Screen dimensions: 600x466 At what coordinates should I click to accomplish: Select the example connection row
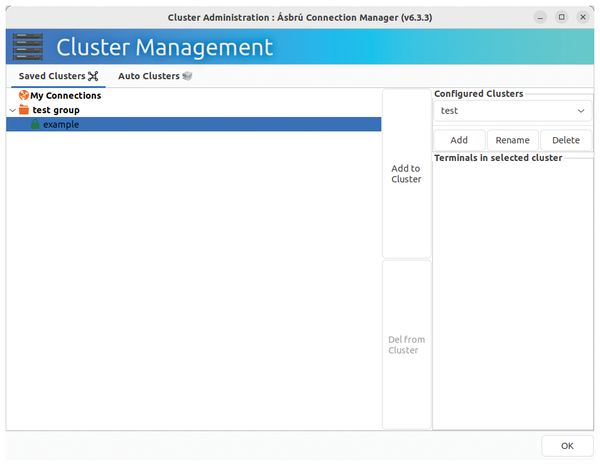pos(194,124)
